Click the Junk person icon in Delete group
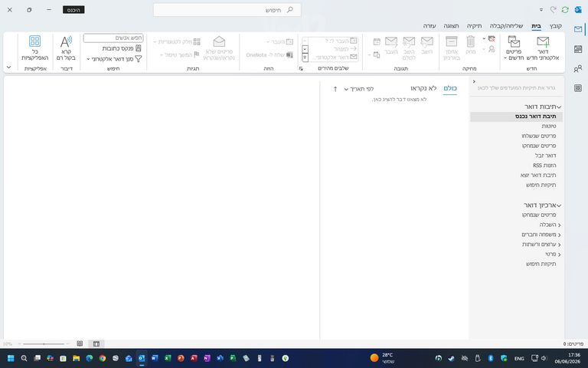Image resolution: width=588 pixels, height=368 pixels. (x=492, y=49)
